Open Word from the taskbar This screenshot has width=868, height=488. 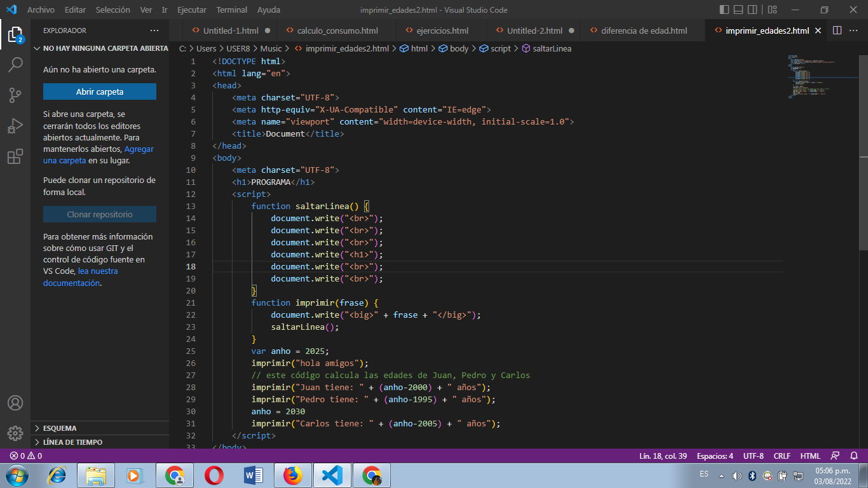click(x=254, y=475)
